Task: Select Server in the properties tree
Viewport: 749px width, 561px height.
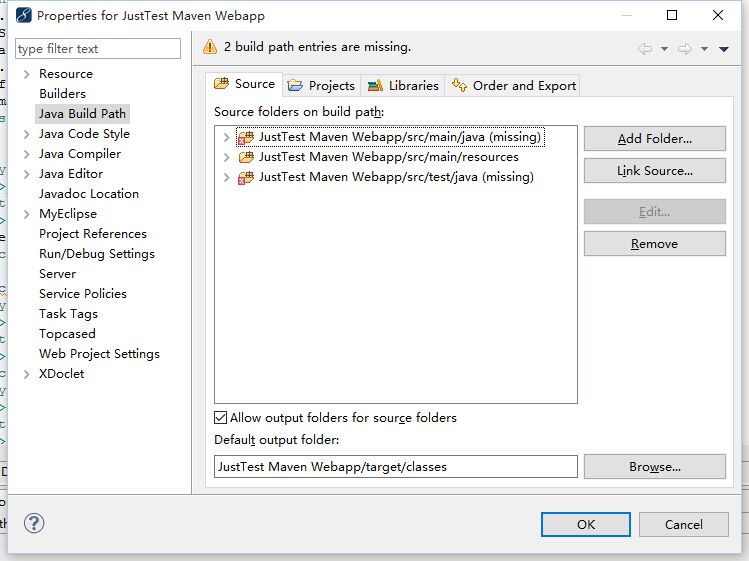Action: pyautogui.click(x=57, y=274)
